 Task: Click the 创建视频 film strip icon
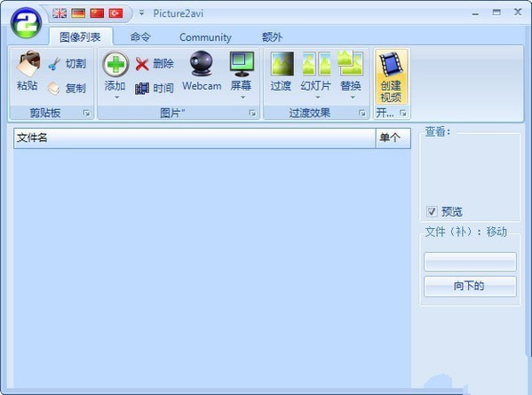(391, 65)
